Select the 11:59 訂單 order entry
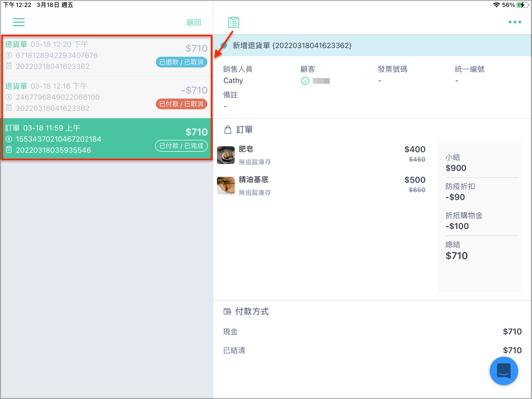Image resolution: width=532 pixels, height=399 pixels. point(106,139)
